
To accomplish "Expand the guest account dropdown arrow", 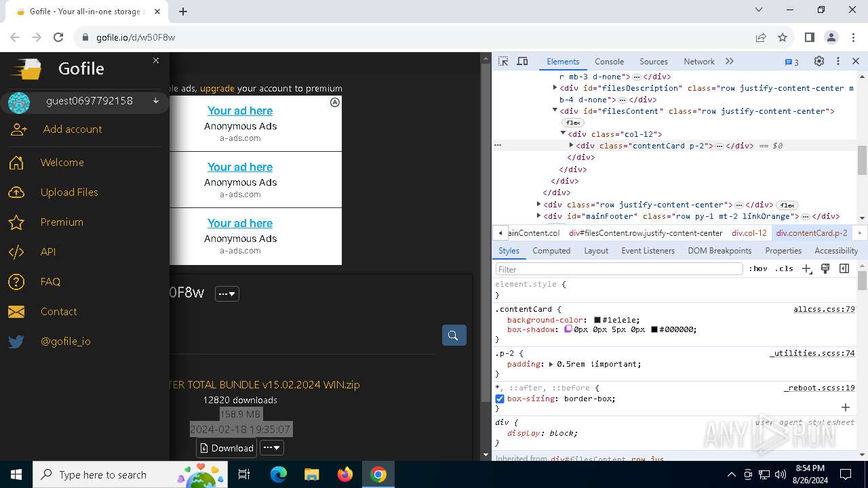I will (156, 101).
